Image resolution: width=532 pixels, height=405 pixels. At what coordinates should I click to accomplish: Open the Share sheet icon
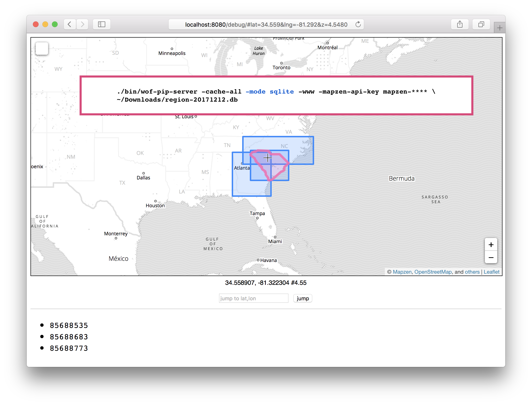click(x=460, y=24)
